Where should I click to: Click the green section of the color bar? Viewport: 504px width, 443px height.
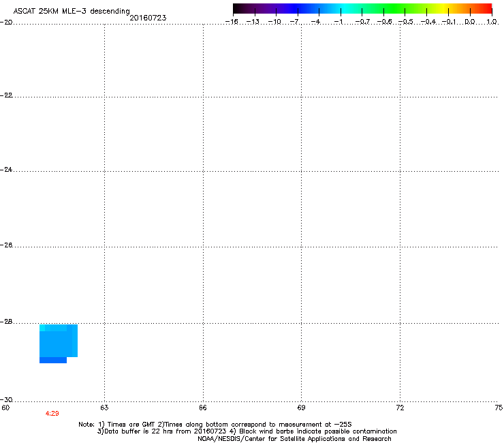[x=395, y=9]
